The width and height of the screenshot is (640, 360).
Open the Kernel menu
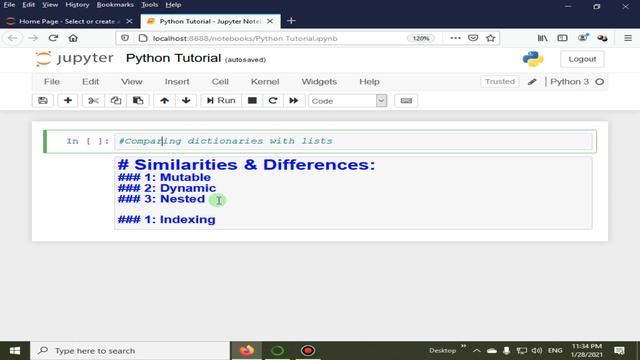click(265, 82)
